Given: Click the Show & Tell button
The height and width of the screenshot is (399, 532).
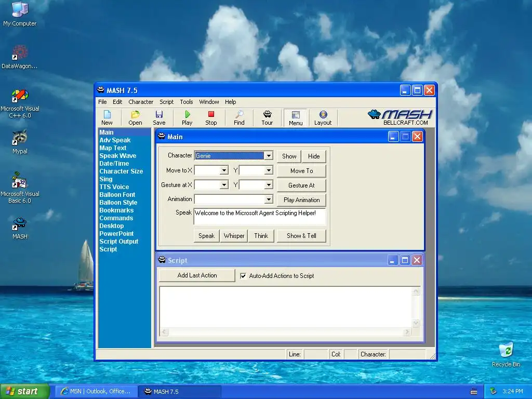Looking at the screenshot, I should point(302,236).
